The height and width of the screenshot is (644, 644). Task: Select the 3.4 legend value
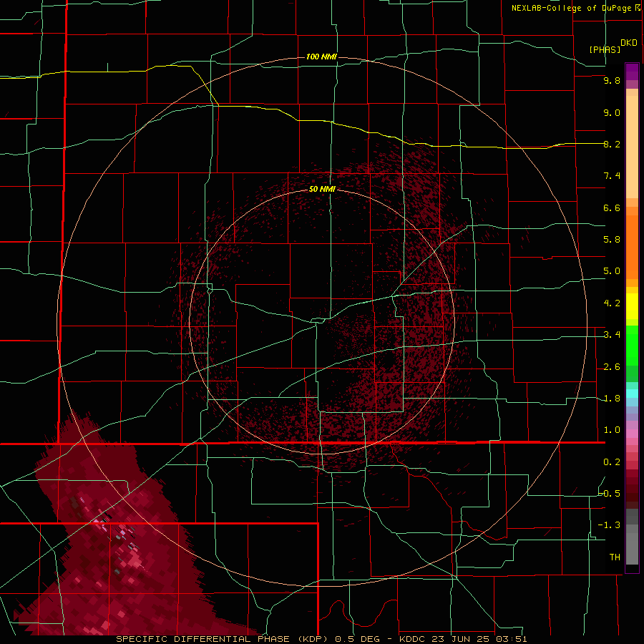click(x=612, y=335)
